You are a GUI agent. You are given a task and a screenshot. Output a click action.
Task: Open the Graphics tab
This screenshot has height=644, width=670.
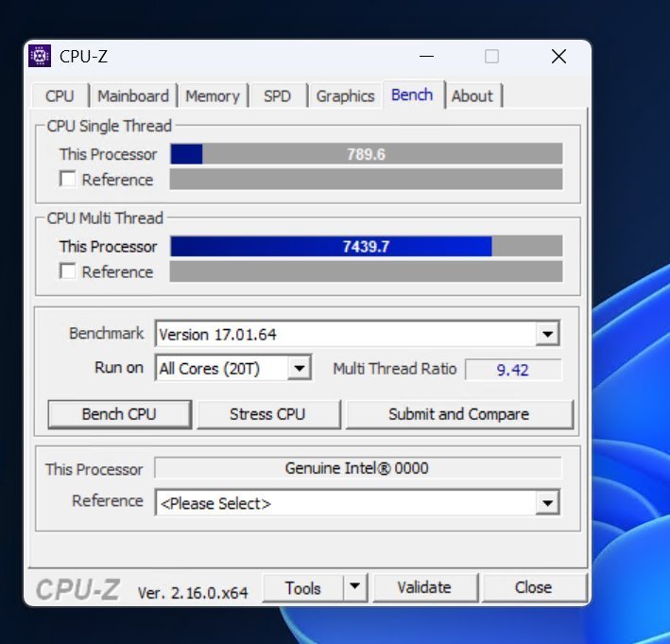[345, 96]
